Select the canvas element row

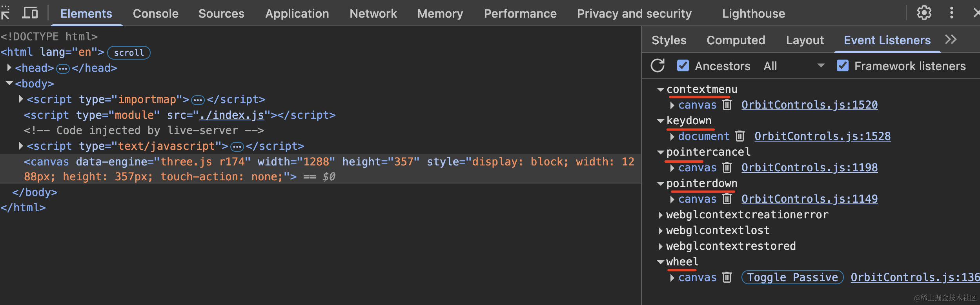(x=321, y=169)
